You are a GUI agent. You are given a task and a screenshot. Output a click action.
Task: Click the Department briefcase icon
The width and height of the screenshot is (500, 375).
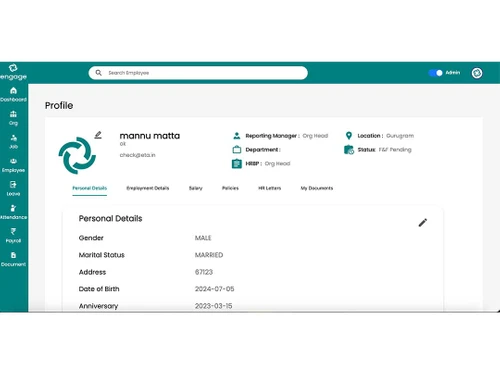237,149
